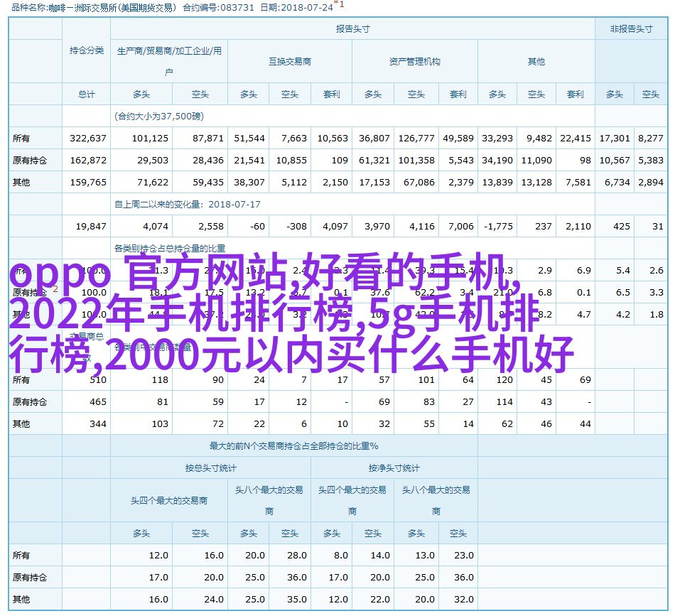Click the change value 7,006
Image resolution: width=675 pixels, height=616 pixels.
(x=461, y=226)
